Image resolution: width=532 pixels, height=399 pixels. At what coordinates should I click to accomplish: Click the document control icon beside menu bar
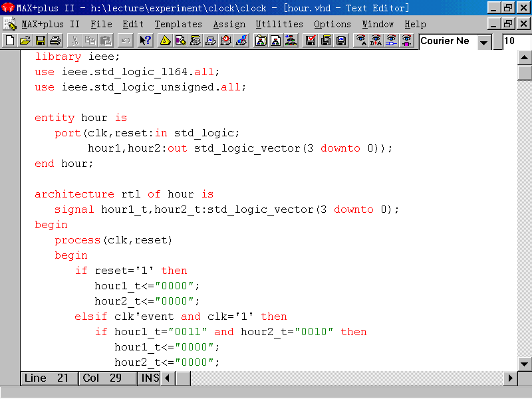pos(10,24)
